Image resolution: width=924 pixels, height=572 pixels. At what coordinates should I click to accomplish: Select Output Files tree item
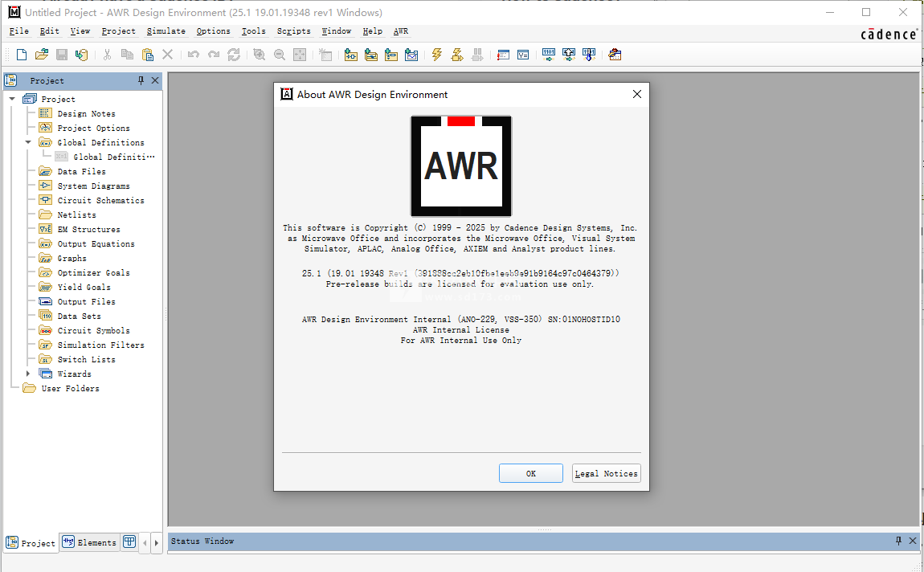[x=86, y=301]
